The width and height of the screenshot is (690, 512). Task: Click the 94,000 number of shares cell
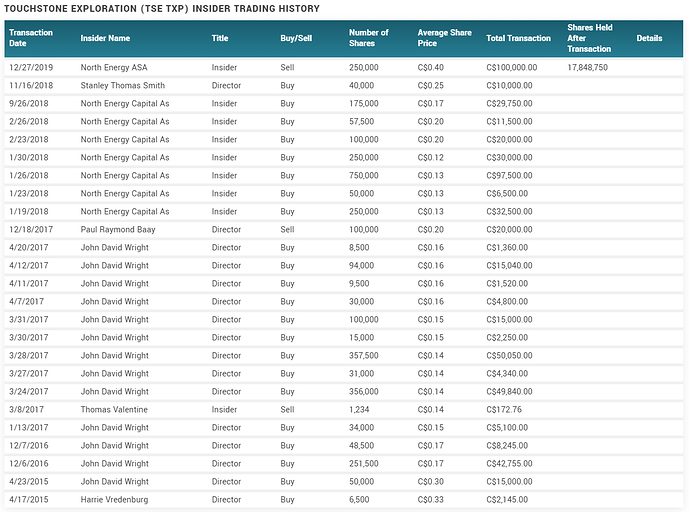click(x=361, y=266)
